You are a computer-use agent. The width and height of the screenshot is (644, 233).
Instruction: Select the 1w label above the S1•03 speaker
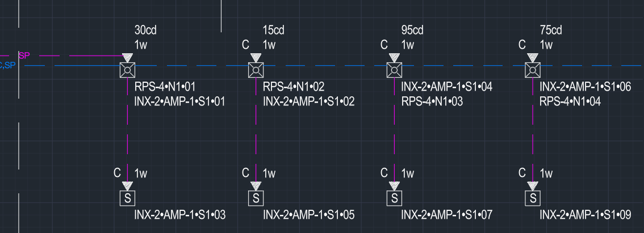coord(141,173)
